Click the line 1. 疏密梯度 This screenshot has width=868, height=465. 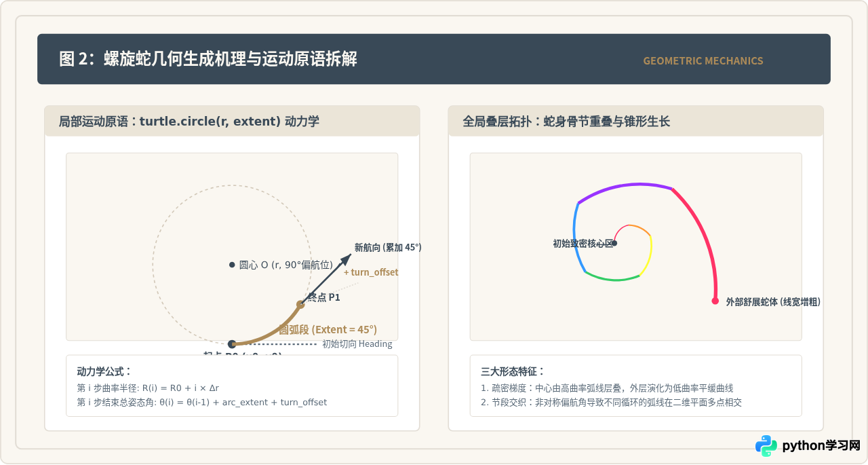click(x=607, y=388)
